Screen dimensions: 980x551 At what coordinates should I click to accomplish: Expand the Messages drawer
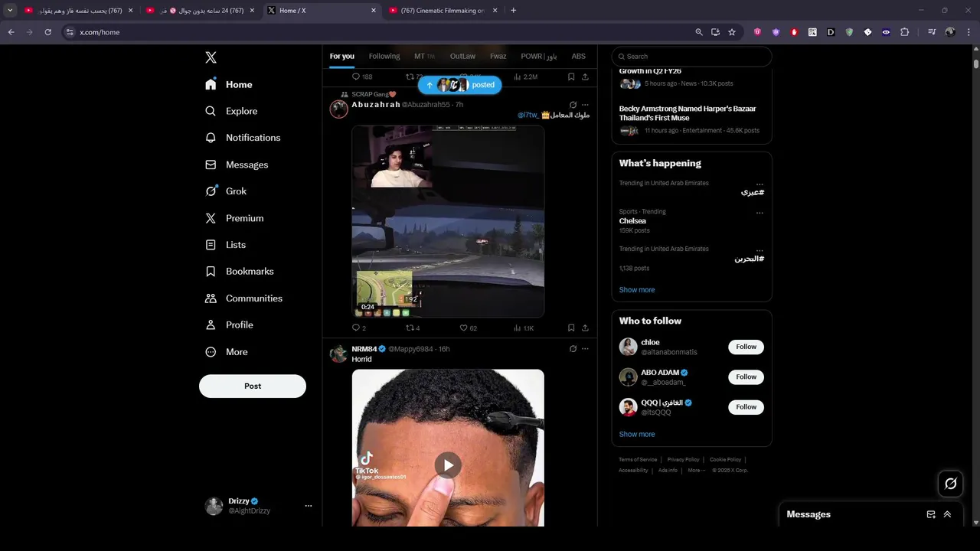click(x=947, y=514)
